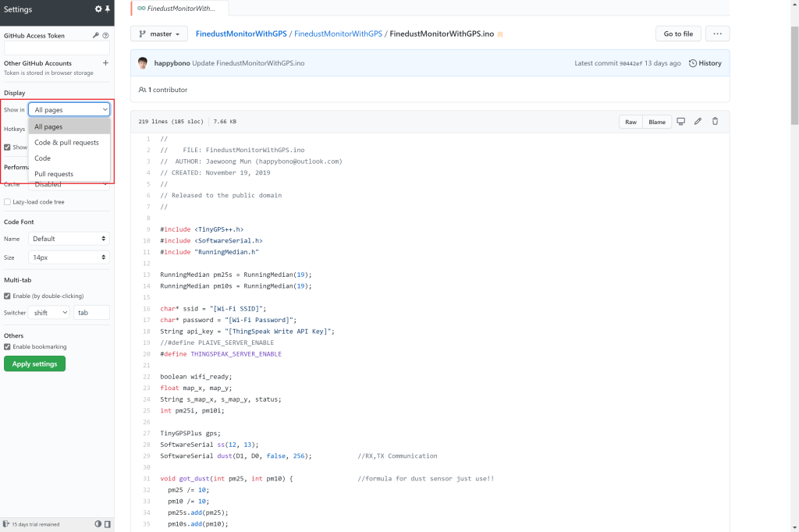
Task: Open the master branch dropdown
Action: (x=159, y=34)
